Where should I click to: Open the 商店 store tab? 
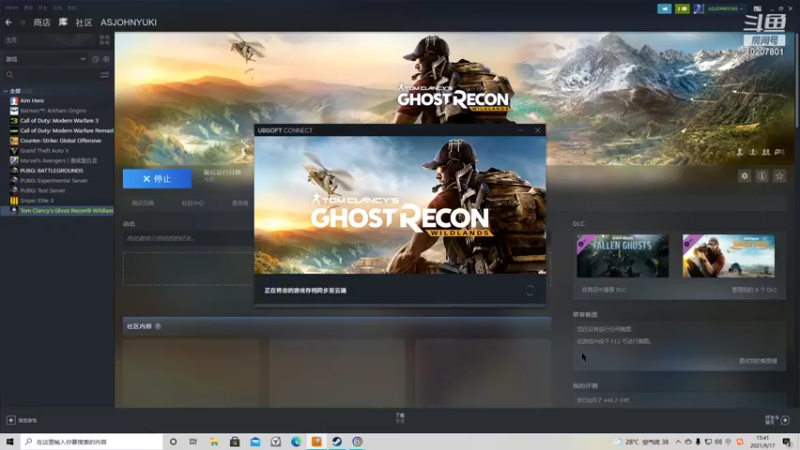coord(41,22)
